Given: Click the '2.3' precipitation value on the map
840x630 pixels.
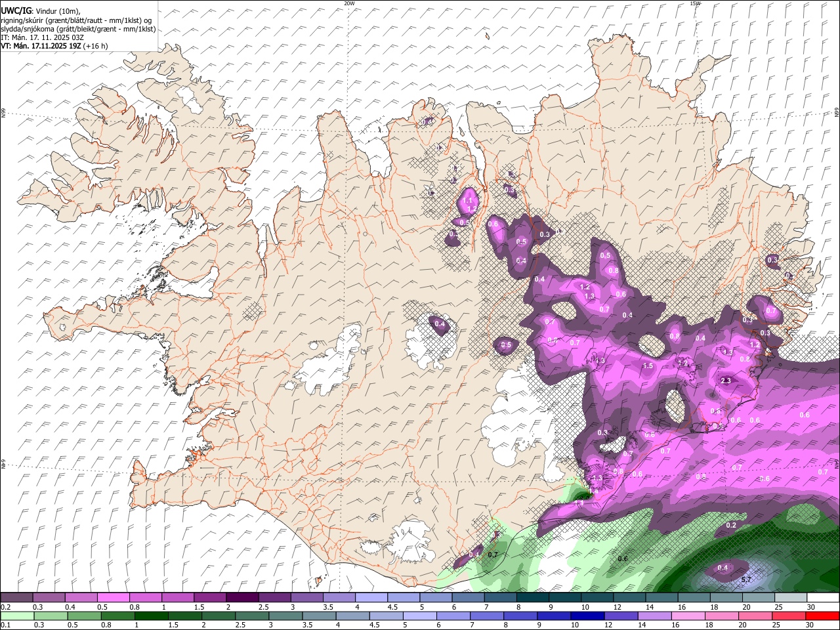Looking at the screenshot, I should pos(726,381).
